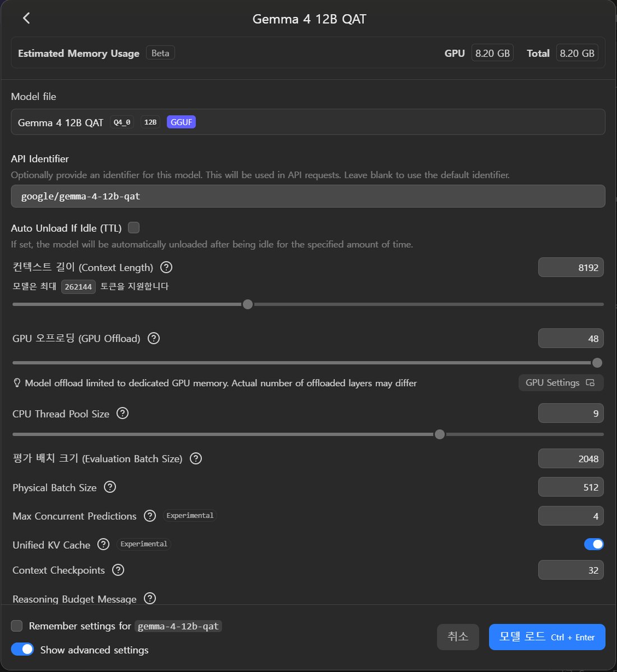
Task: Turn off Show advanced settings toggle
Action: (x=22, y=649)
